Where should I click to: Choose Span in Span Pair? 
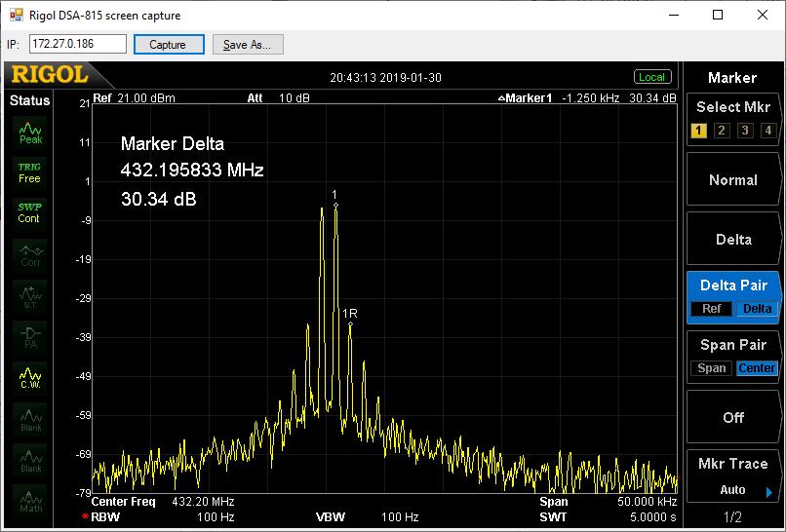711,368
